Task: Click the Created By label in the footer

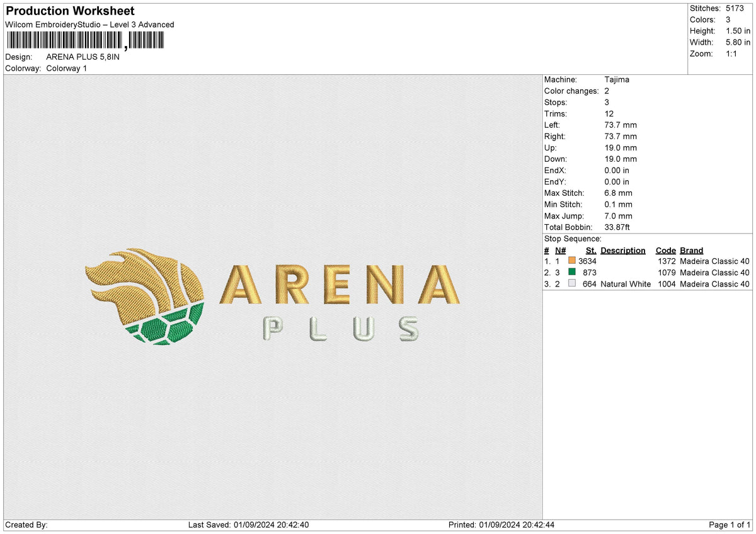Action: pyautogui.click(x=26, y=525)
